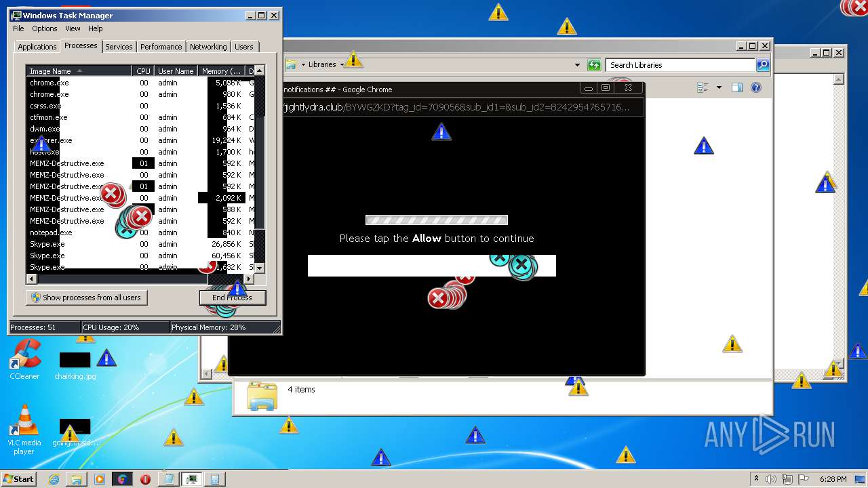
Task: Select the explorer.exe row with 19,224 K
Action: [x=140, y=140]
